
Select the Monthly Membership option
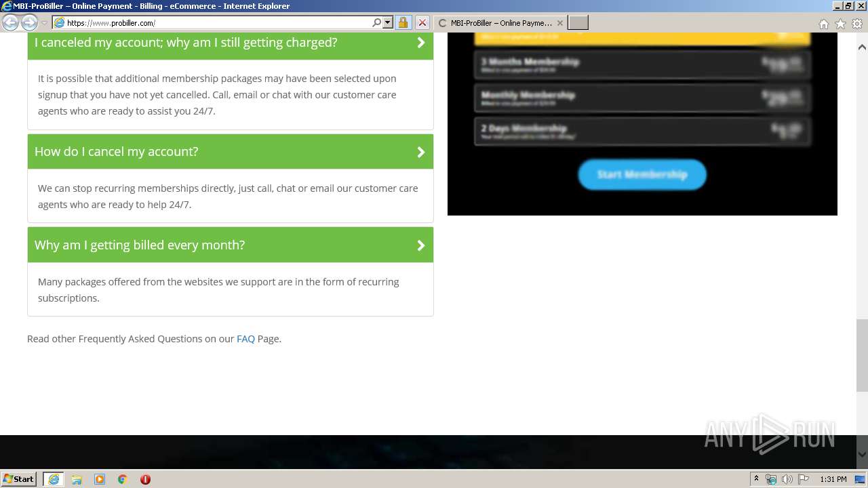pos(642,98)
